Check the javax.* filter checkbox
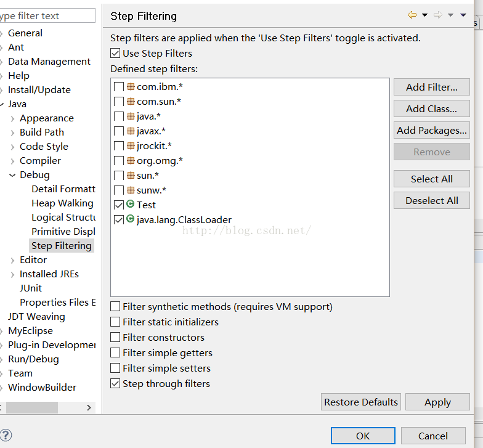Screen dimensions: 483x448 click(x=118, y=131)
